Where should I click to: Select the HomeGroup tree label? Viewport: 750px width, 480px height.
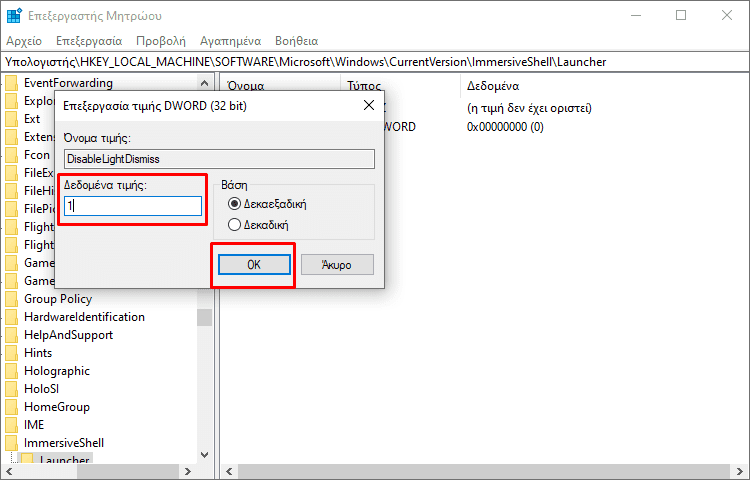57,407
